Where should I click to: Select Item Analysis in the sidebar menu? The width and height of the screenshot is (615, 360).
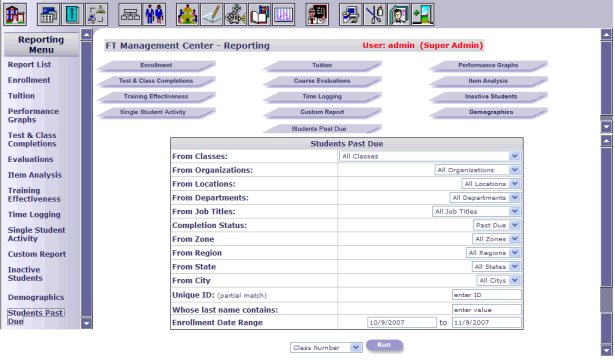(x=35, y=175)
